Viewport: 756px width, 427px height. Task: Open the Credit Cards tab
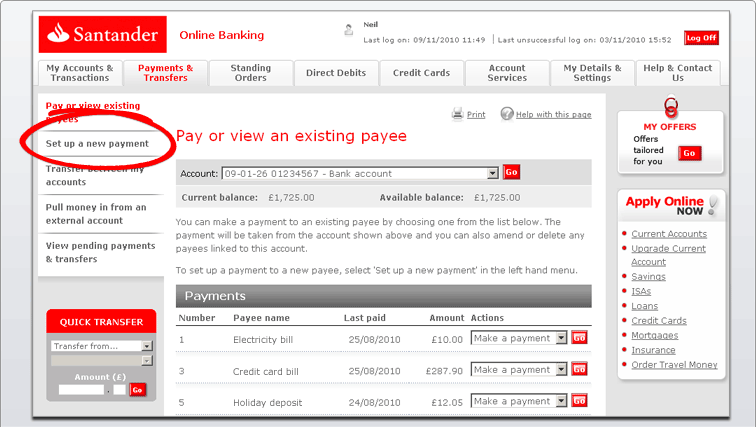click(421, 73)
